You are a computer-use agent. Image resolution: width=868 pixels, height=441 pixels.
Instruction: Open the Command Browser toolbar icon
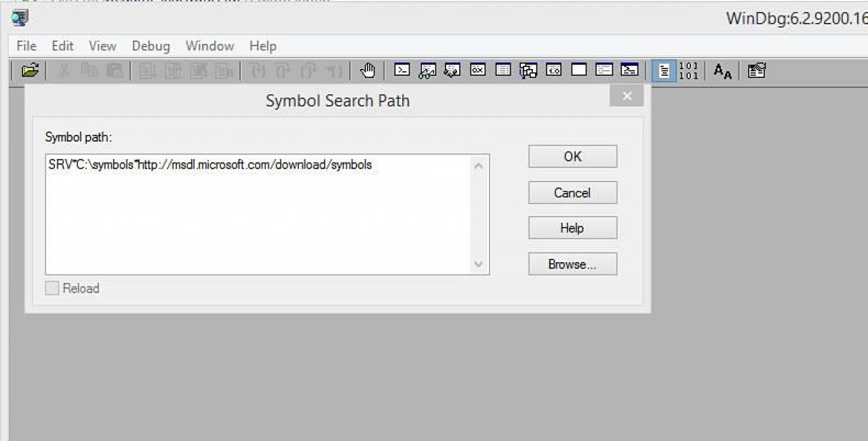point(630,70)
